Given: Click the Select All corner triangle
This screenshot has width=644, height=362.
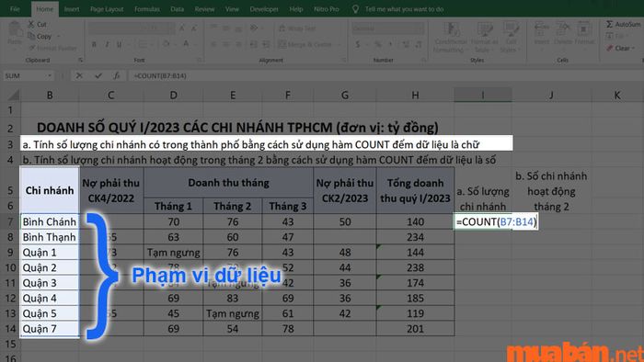Looking at the screenshot, I should (14, 96).
